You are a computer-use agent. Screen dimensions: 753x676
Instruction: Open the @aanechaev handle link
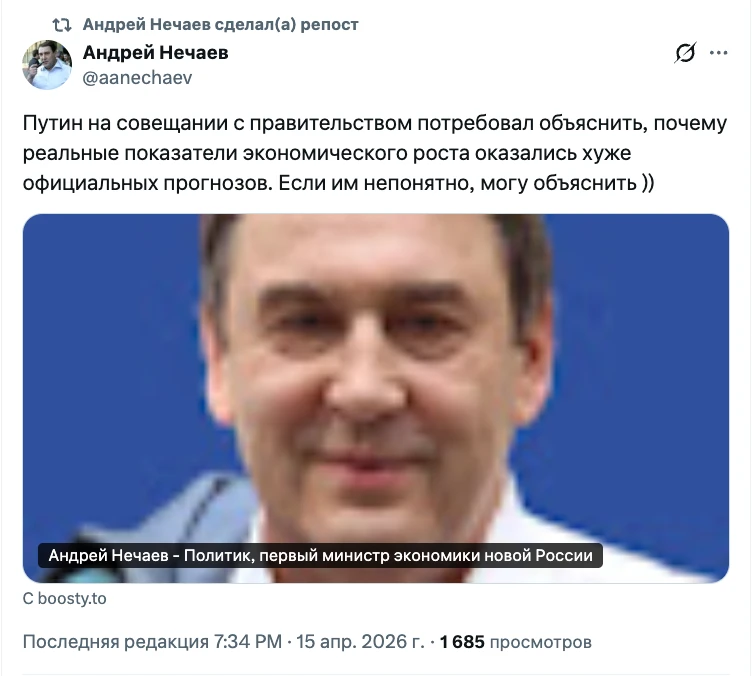point(137,78)
